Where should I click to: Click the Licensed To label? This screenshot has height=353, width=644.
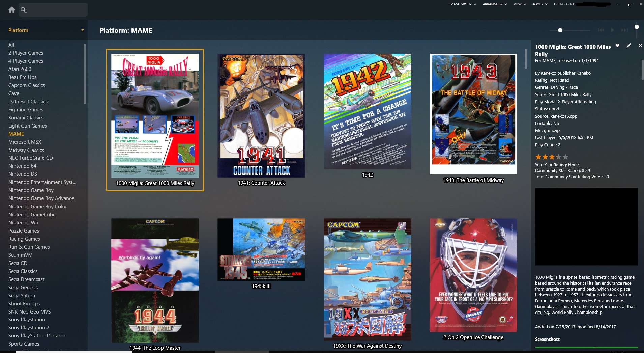pos(564,4)
